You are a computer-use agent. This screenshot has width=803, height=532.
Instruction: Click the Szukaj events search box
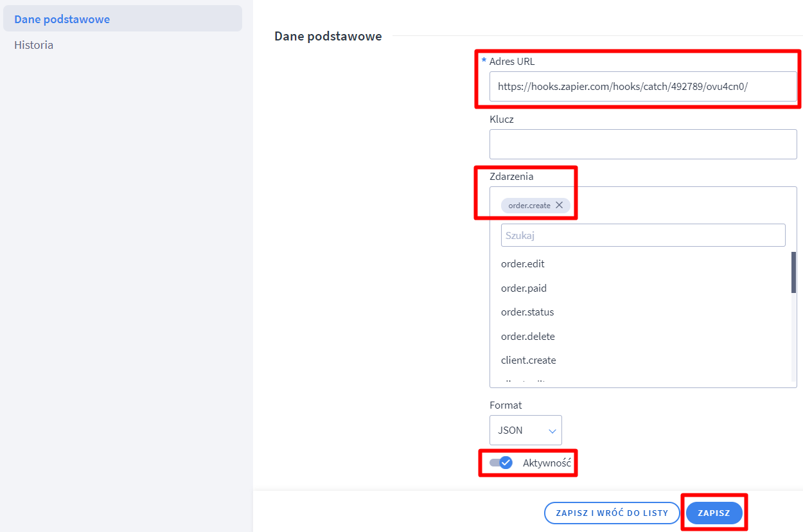[x=642, y=235]
